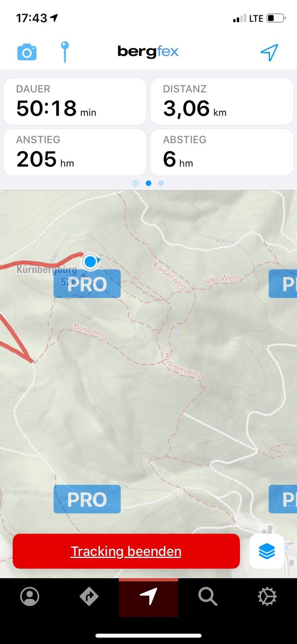This screenshot has height=644, width=297.
Task: Tap the location arrow in the header
Action: 269,52
